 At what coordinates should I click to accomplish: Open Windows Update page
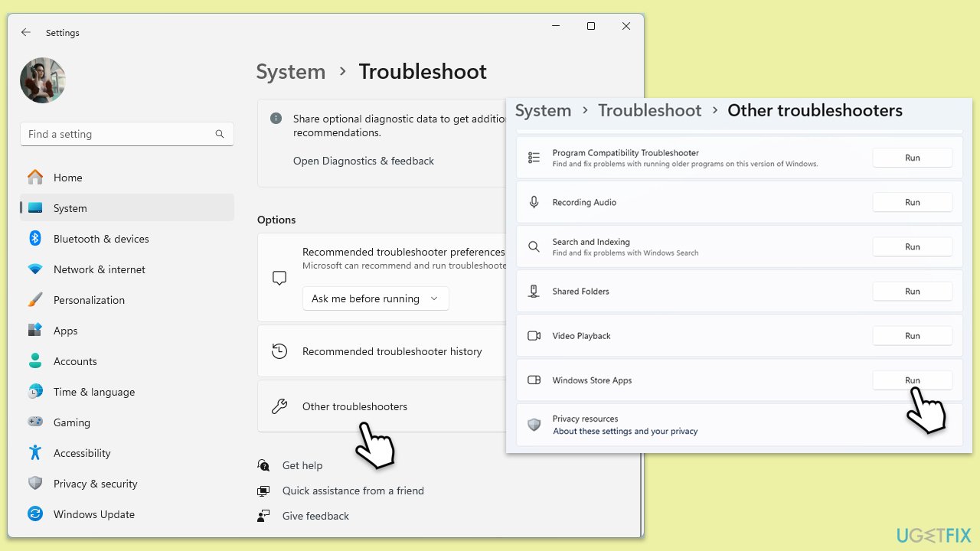[x=93, y=514]
